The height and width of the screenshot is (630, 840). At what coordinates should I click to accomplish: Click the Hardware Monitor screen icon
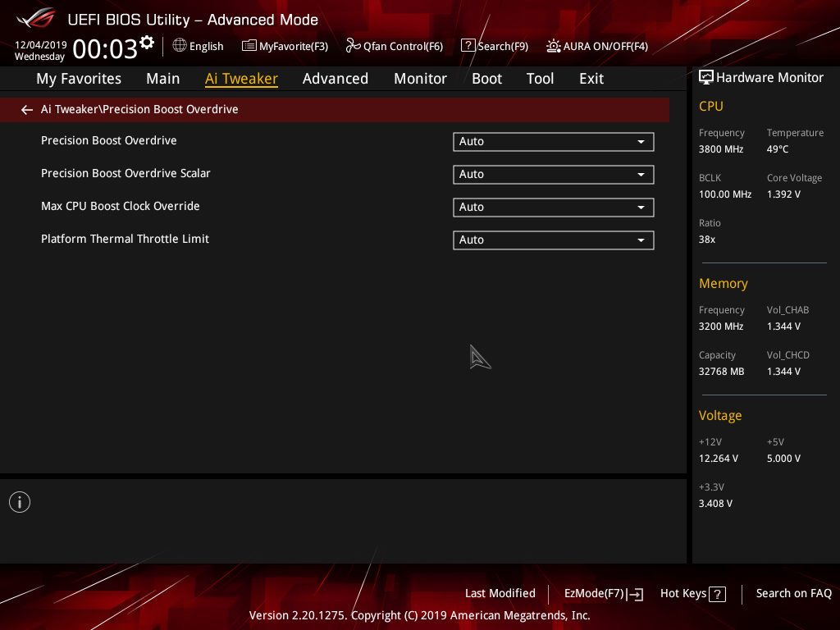tap(706, 78)
